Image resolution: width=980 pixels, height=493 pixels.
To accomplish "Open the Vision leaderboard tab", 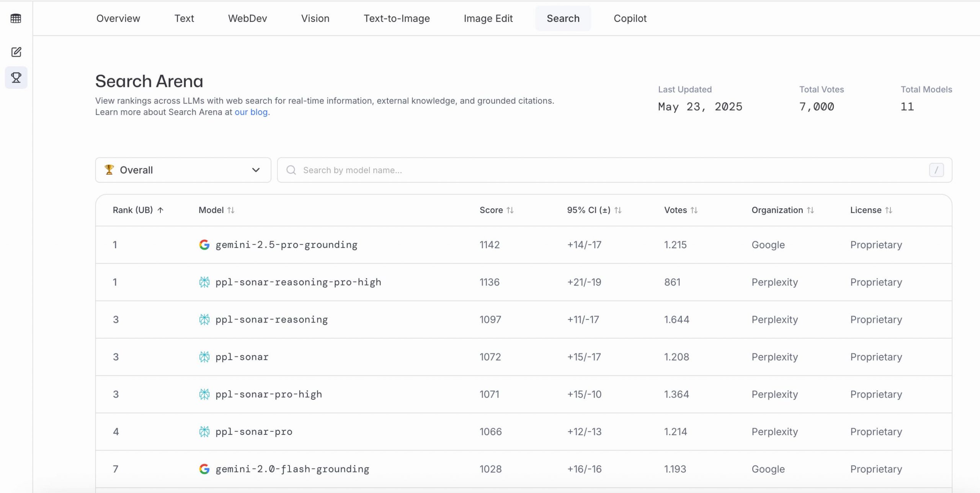I will pos(315,18).
